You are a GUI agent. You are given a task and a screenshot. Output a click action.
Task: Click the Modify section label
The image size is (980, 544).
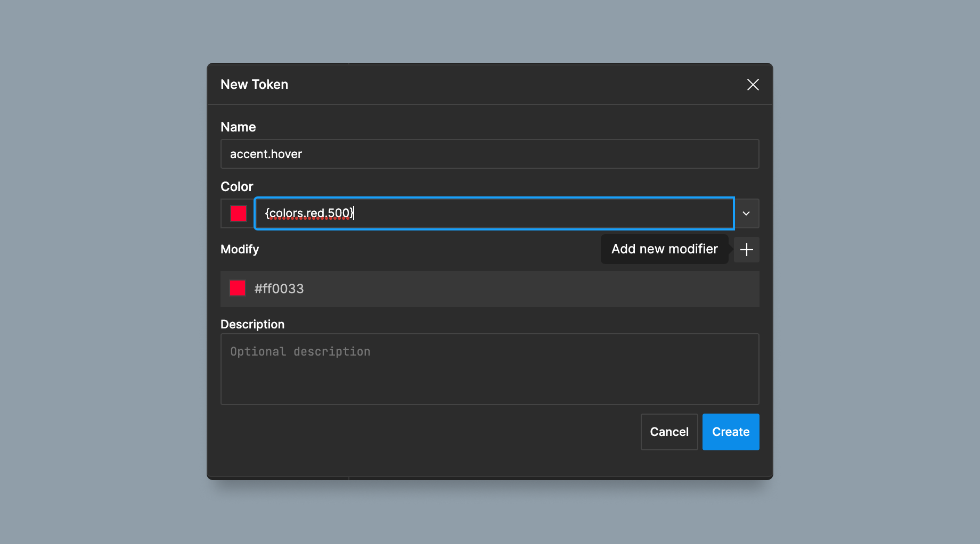240,249
